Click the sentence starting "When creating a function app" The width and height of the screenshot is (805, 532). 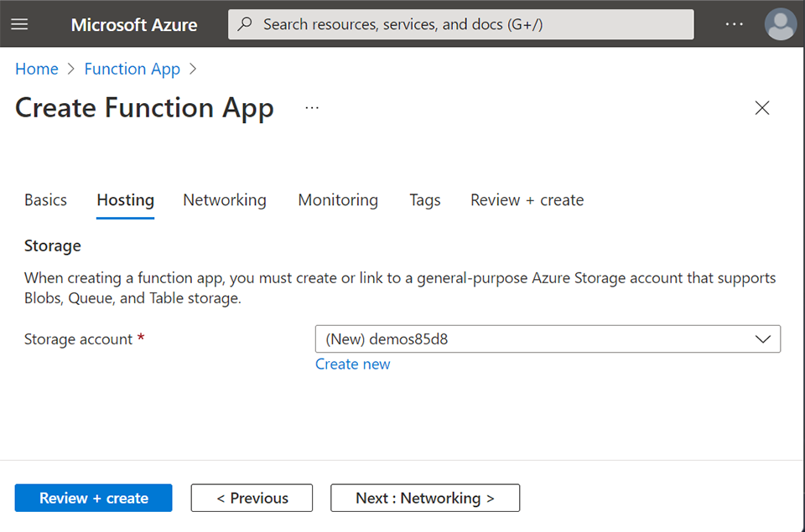pyautogui.click(x=400, y=288)
